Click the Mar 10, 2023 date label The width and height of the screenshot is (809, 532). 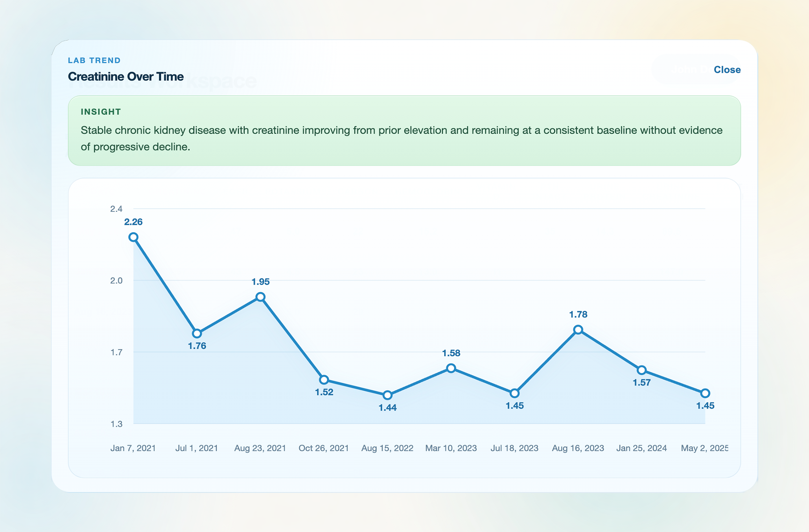(451, 448)
